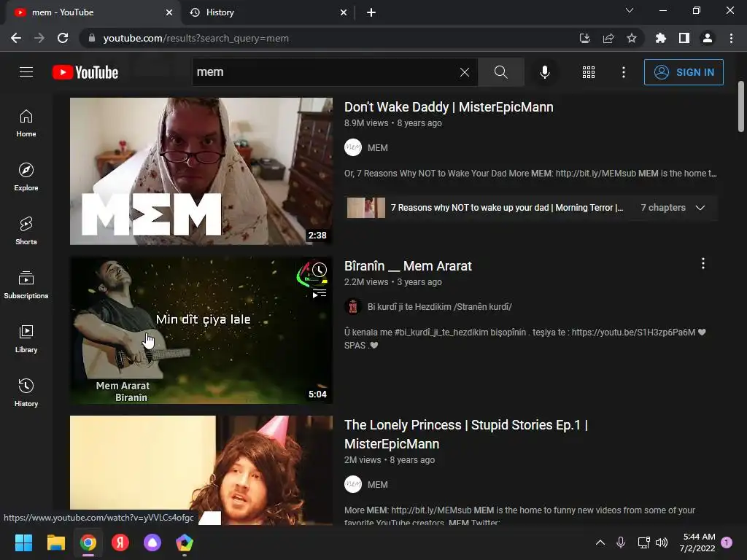Open clock showing 5:44 AM

(x=697, y=542)
